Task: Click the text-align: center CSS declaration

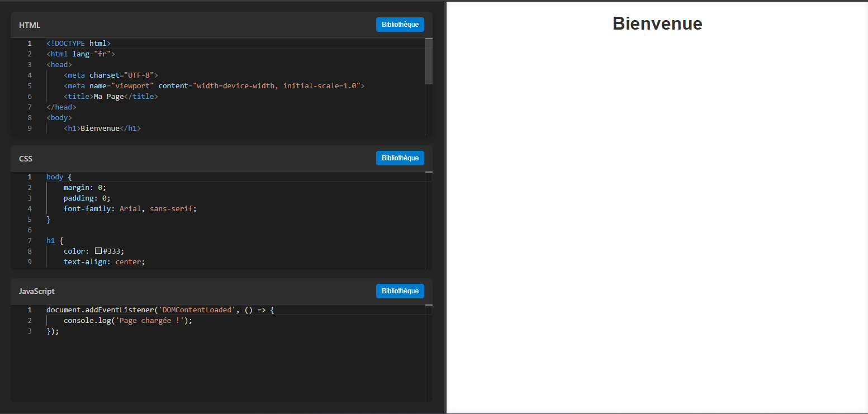Action: (103, 261)
